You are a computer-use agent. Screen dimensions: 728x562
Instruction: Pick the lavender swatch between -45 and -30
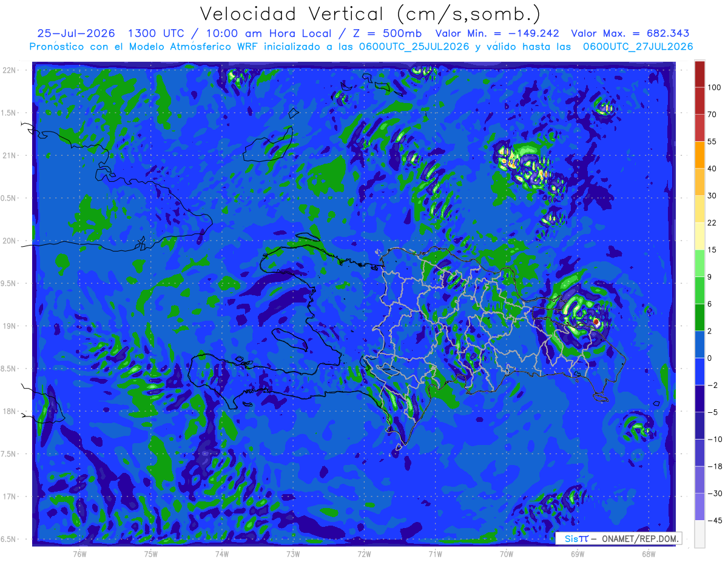click(x=700, y=507)
